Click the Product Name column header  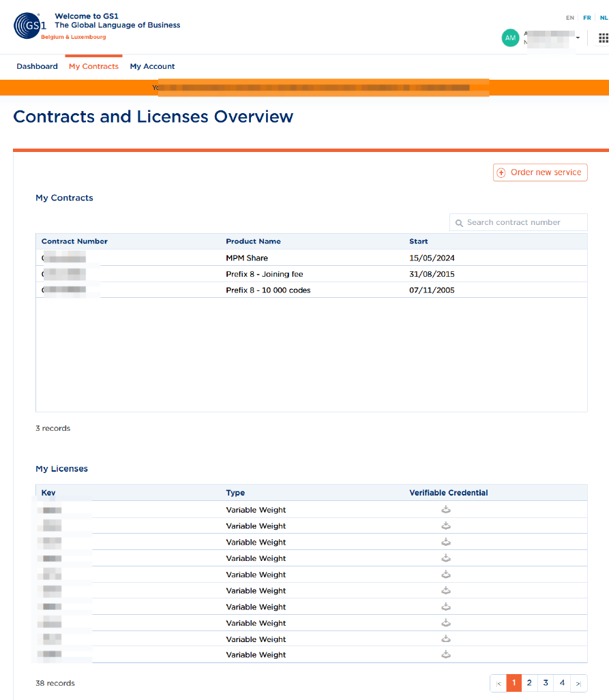pos(253,241)
